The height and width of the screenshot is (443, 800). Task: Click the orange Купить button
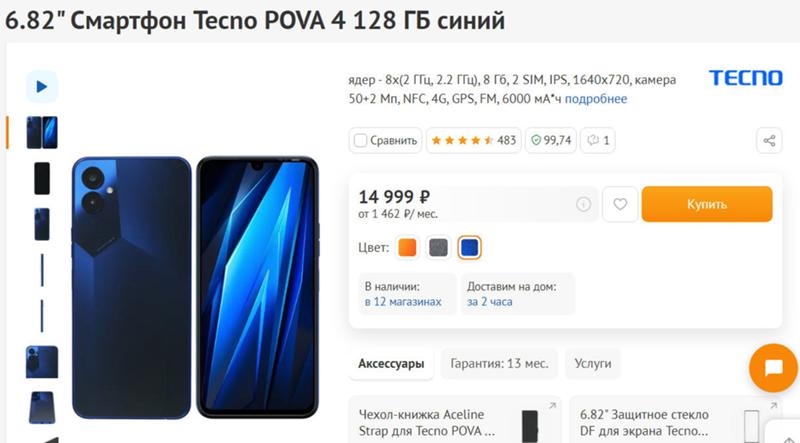707,204
